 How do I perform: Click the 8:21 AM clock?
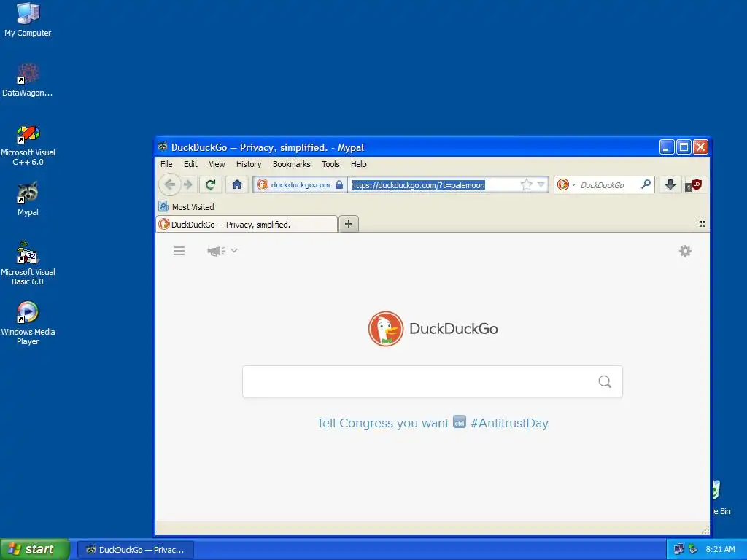point(720,549)
